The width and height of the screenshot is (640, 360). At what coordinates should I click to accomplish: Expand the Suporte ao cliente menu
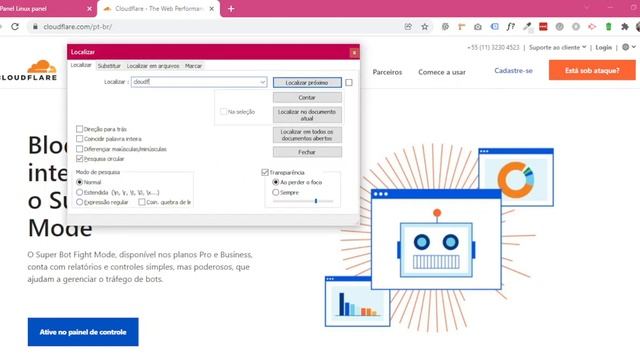click(557, 47)
